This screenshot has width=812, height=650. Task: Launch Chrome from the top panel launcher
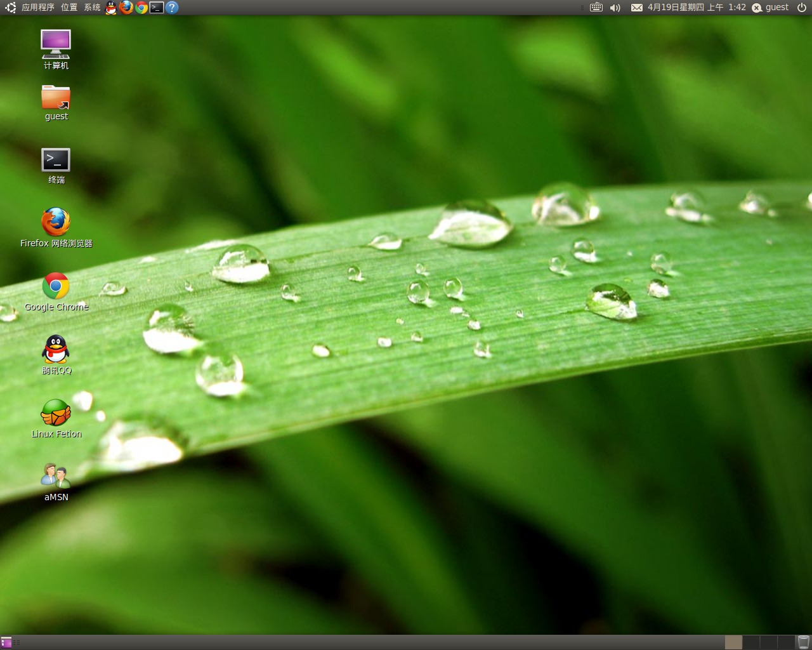(x=141, y=8)
